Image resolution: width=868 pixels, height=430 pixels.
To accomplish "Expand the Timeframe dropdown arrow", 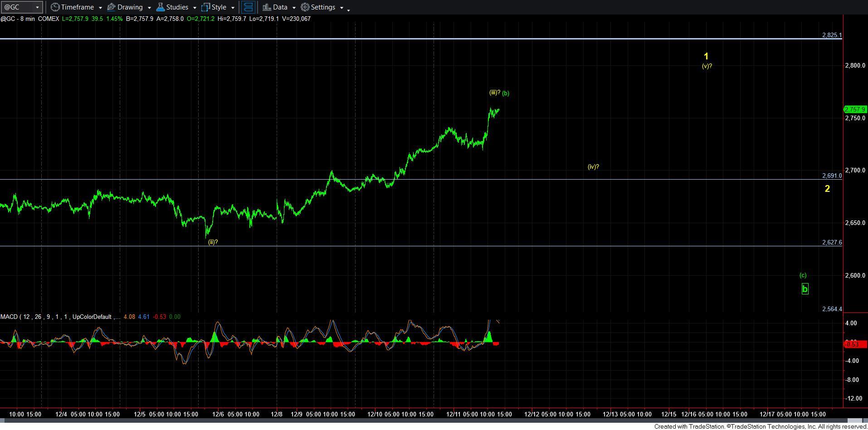I will (x=100, y=8).
